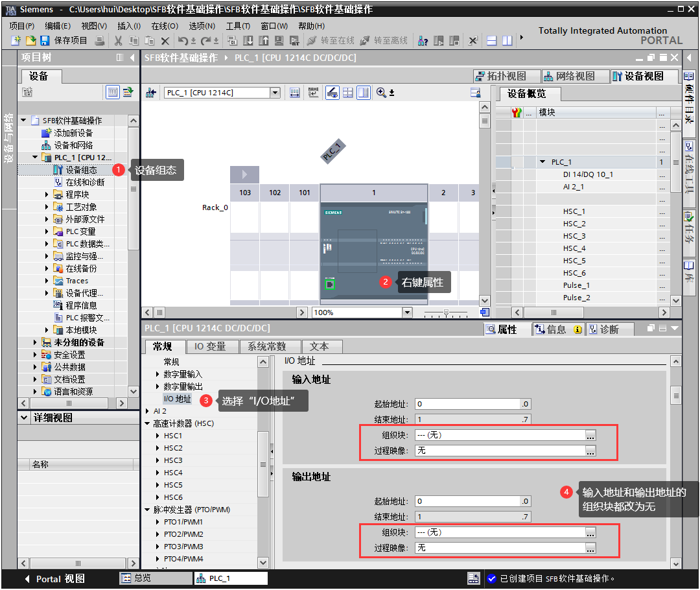Click the undo arrow icon
Viewport: 700px width, 590px height.
[183, 41]
